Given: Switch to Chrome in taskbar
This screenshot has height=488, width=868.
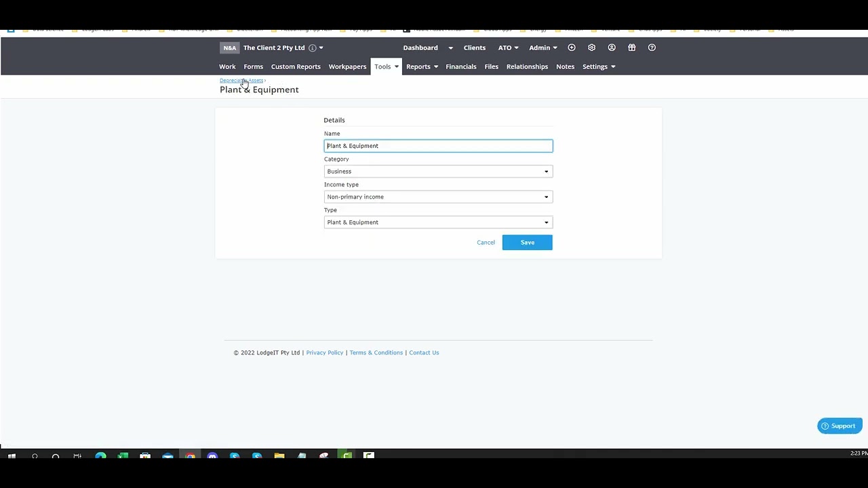Looking at the screenshot, I should 190,456.
